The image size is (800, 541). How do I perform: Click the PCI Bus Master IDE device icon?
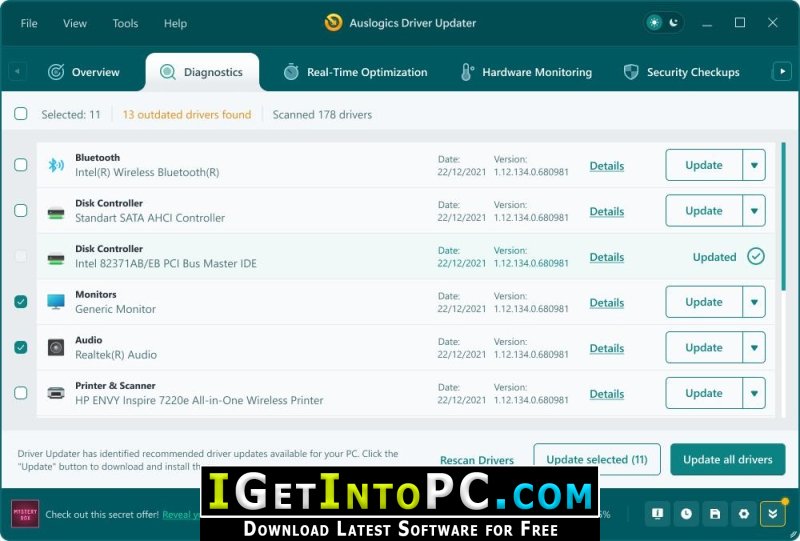coord(56,258)
